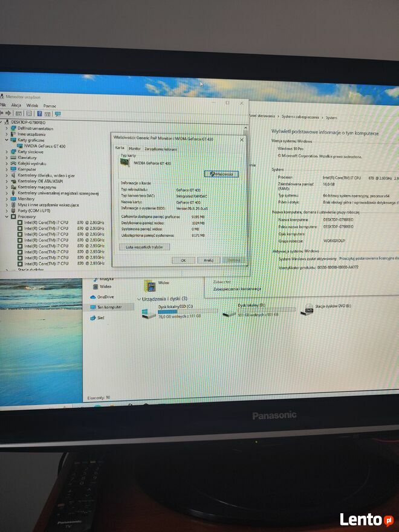
Task: Collapse the Procesory tree node
Action: pos(7,216)
